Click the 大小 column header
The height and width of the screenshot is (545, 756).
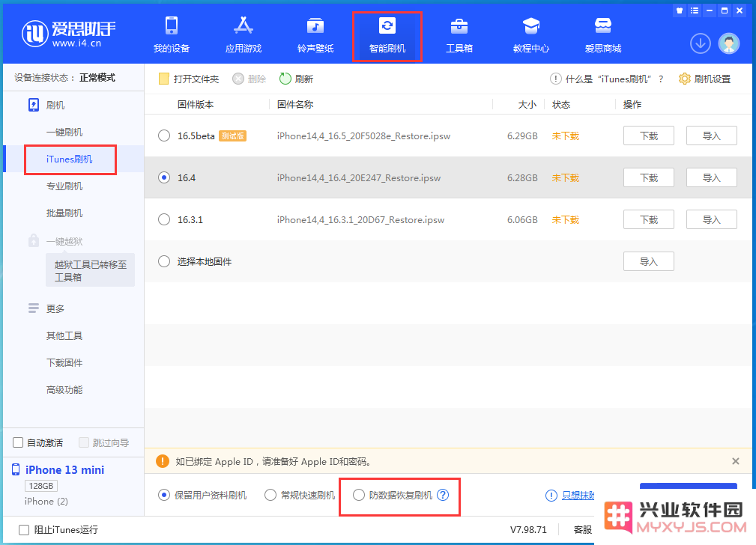(527, 105)
